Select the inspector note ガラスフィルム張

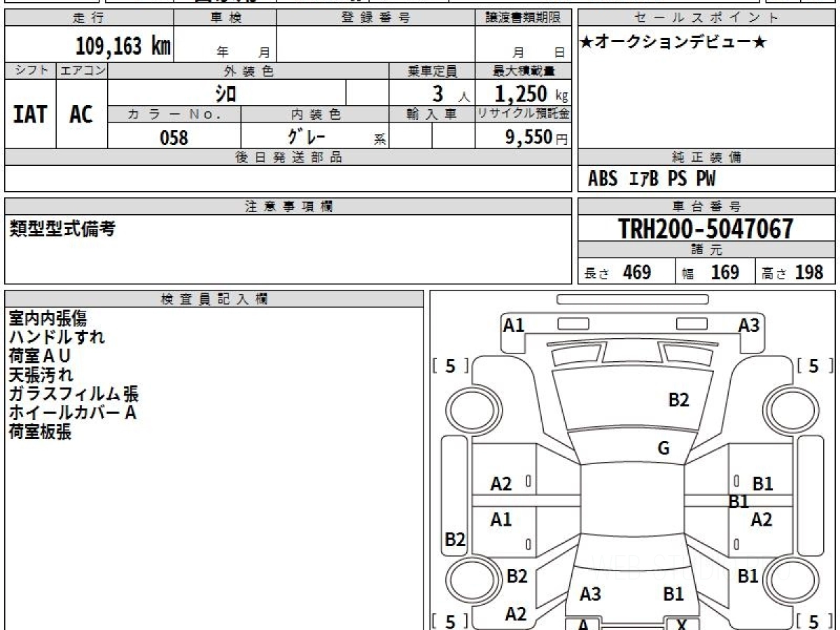point(73,394)
